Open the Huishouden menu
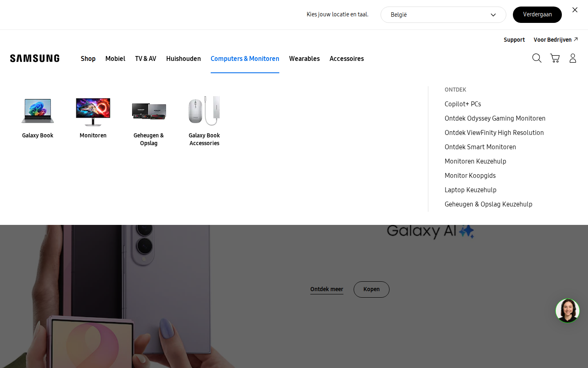The image size is (588, 368). (183, 58)
